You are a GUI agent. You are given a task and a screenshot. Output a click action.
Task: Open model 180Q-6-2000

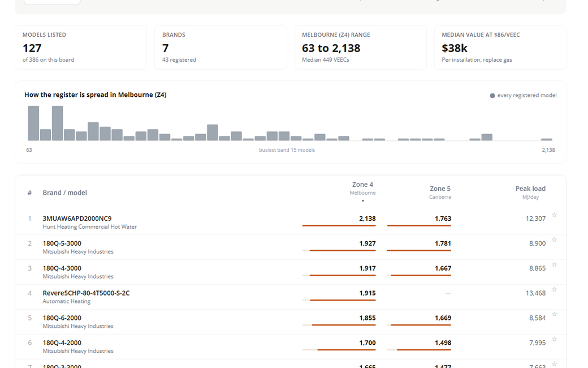(x=62, y=318)
